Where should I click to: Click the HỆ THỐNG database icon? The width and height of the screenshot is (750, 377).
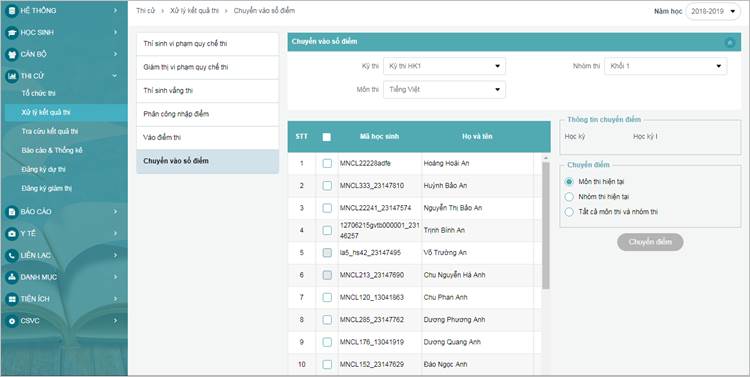point(12,11)
